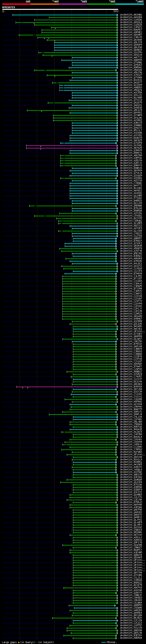
Task: Select the UniRef100_Q43848 label
Action: pos(131,40)
